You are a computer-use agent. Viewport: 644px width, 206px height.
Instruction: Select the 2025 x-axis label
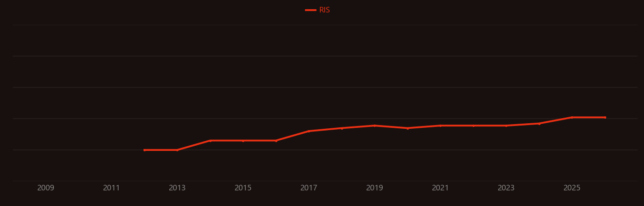click(572, 188)
